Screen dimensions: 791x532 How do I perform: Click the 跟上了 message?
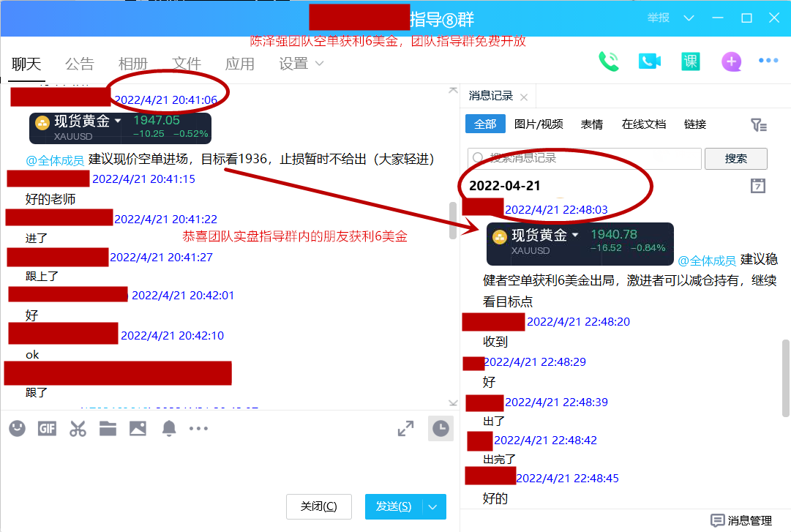point(42,277)
